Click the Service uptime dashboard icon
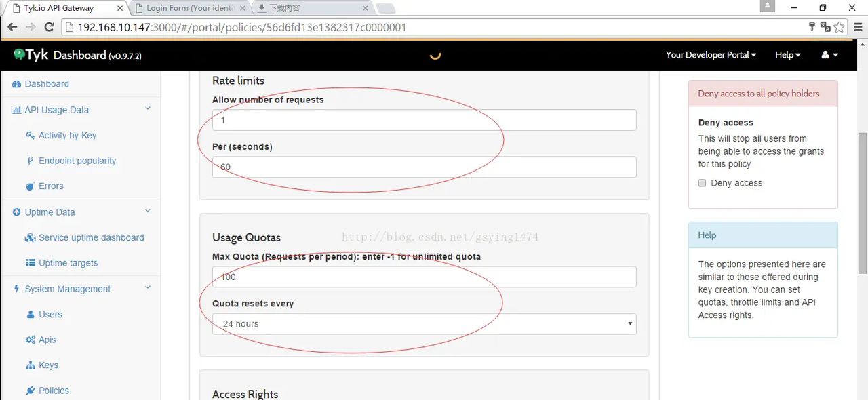The image size is (868, 400). (x=30, y=238)
